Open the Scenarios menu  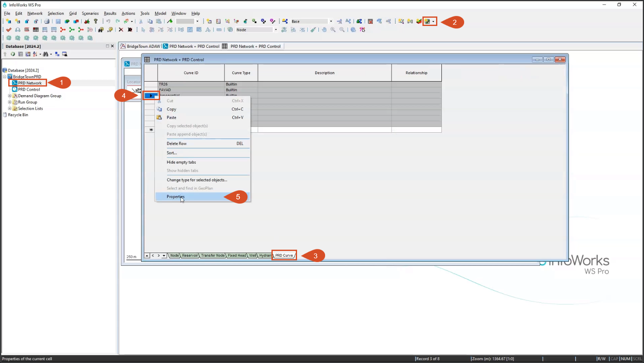(90, 13)
